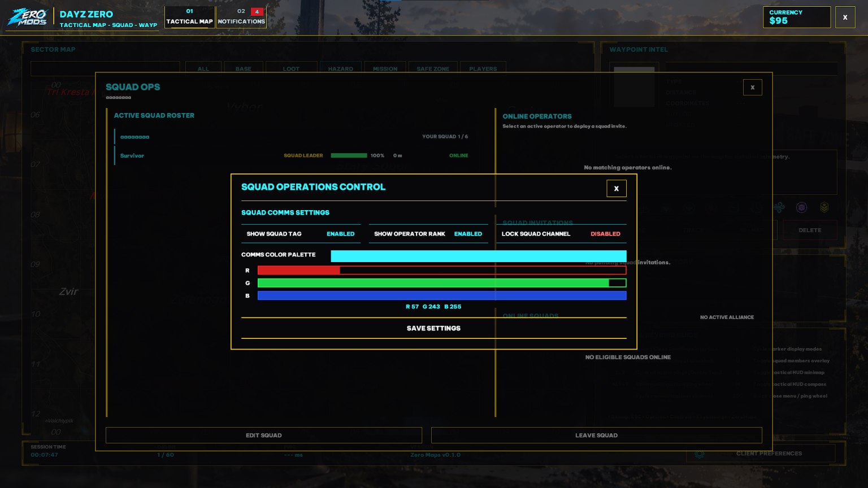This screenshot has width=868, height=488.
Task: Enable Lock Squad Channel option
Action: coord(561,234)
